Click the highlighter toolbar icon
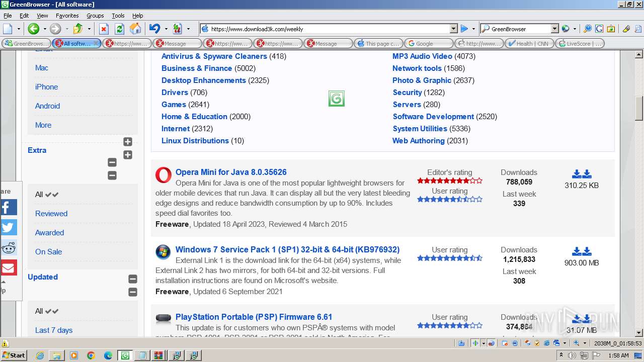This screenshot has height=362, width=644. pos(626,29)
